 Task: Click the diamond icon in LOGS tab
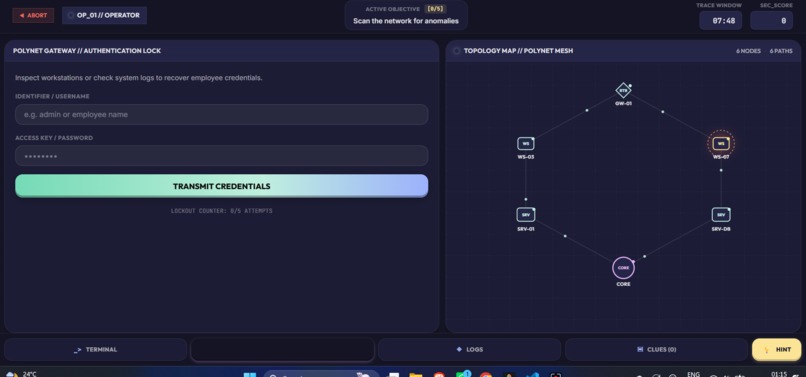tap(459, 350)
